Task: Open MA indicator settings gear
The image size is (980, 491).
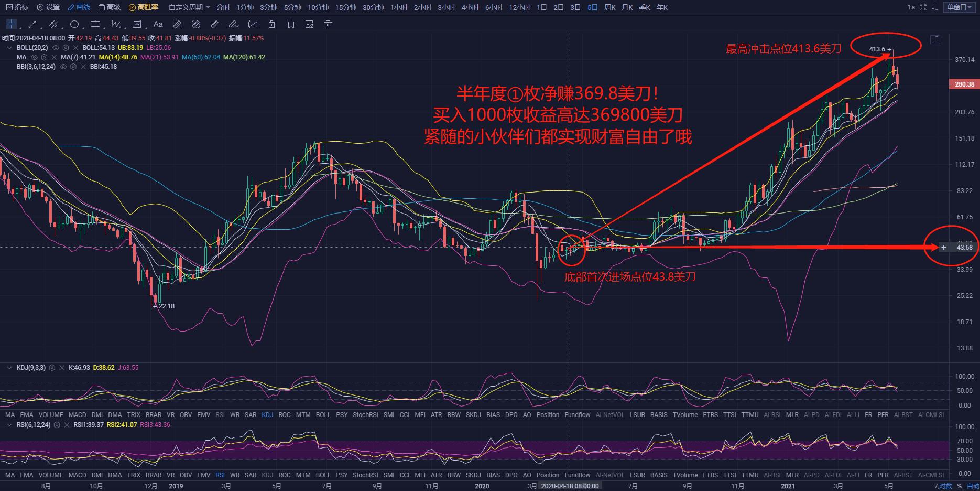Action: [45, 57]
